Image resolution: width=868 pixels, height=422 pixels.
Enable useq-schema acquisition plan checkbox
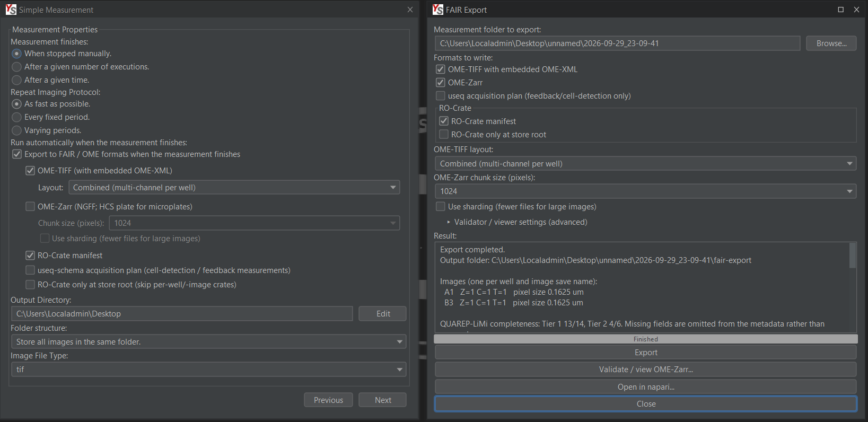click(30, 270)
